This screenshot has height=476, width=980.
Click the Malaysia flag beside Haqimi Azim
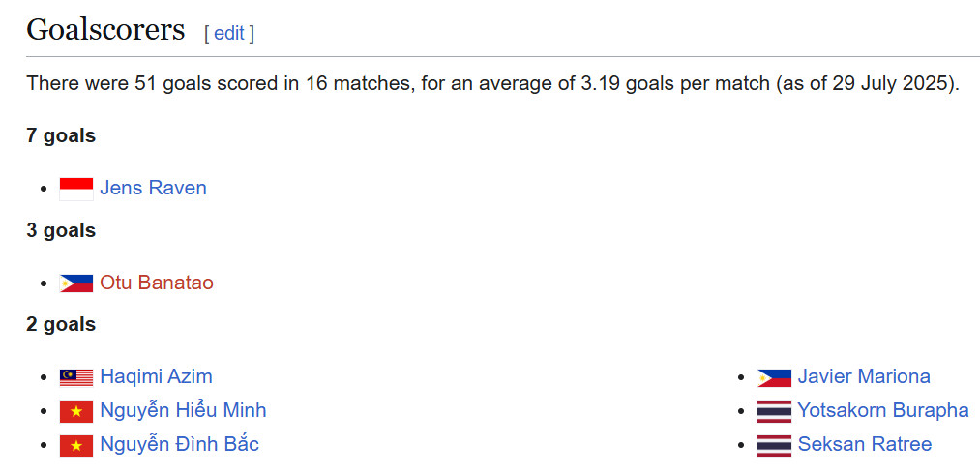pyautogui.click(x=76, y=378)
